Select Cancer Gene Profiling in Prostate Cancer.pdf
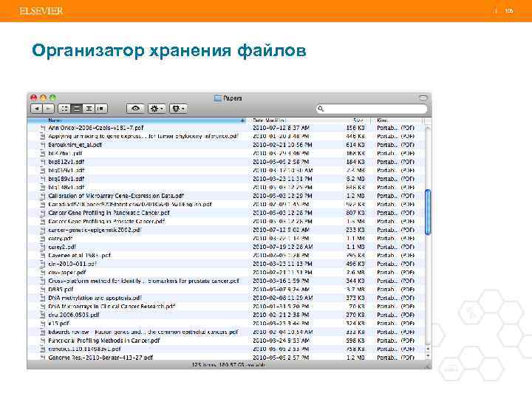Screen dimensions: 532x399 click(106, 221)
